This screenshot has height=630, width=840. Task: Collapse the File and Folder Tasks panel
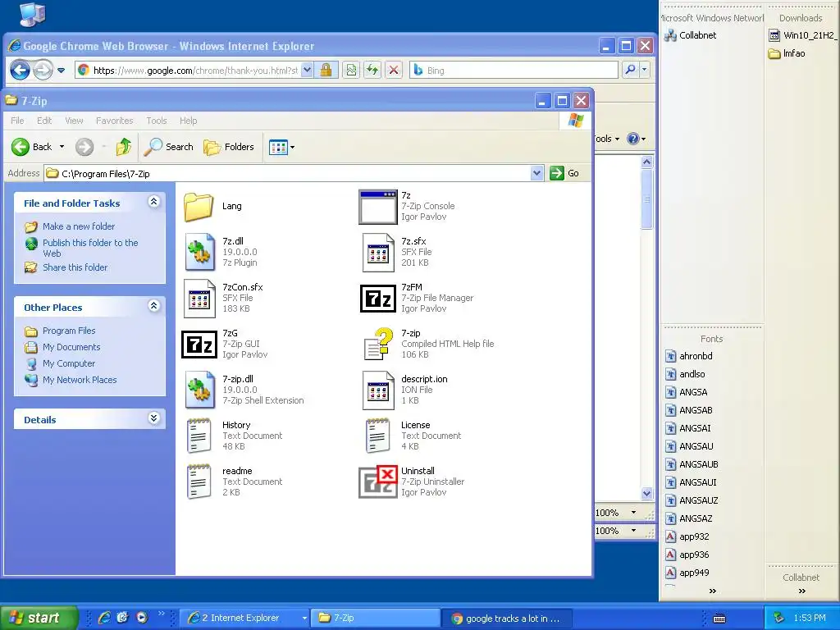(x=153, y=202)
